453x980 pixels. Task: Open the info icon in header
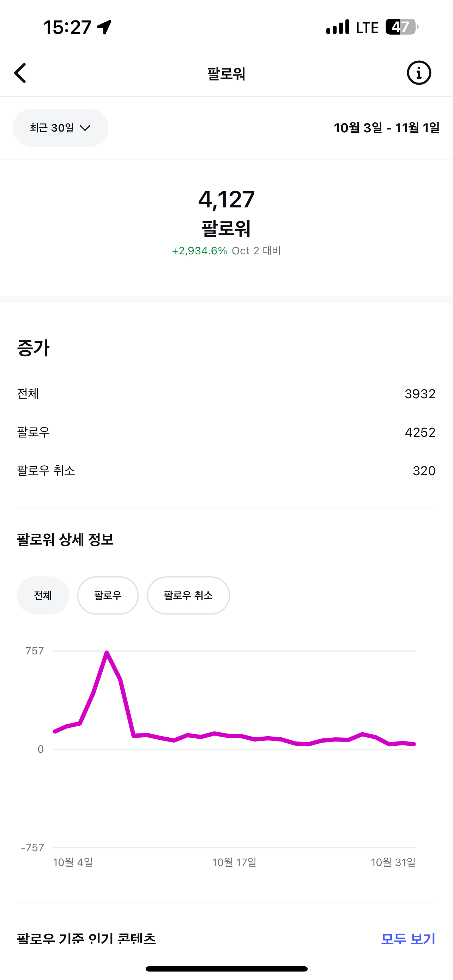419,73
